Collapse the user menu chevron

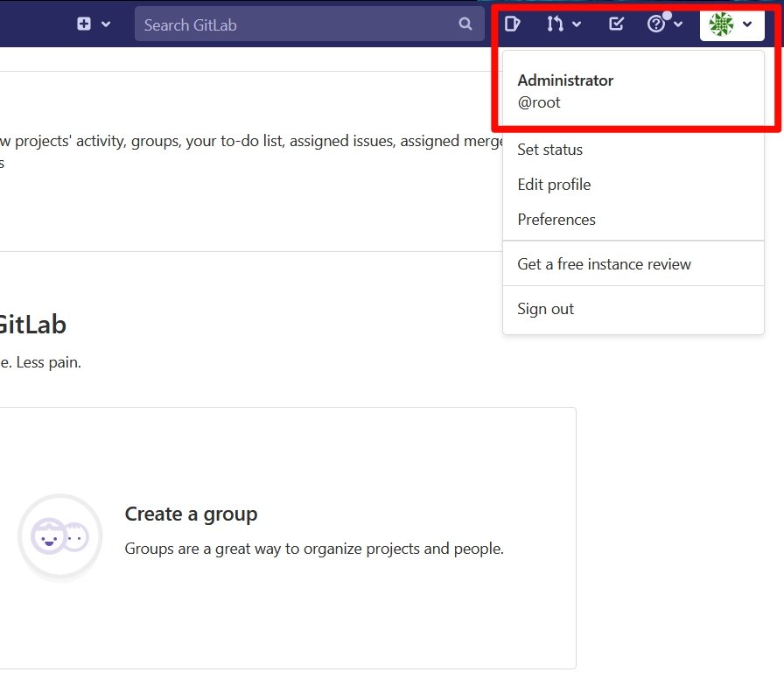747,24
